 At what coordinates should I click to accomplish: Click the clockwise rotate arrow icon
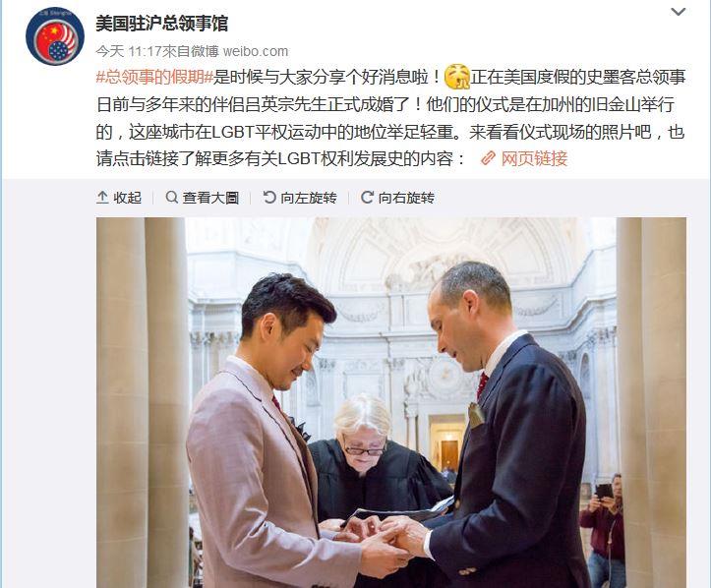coord(367,198)
